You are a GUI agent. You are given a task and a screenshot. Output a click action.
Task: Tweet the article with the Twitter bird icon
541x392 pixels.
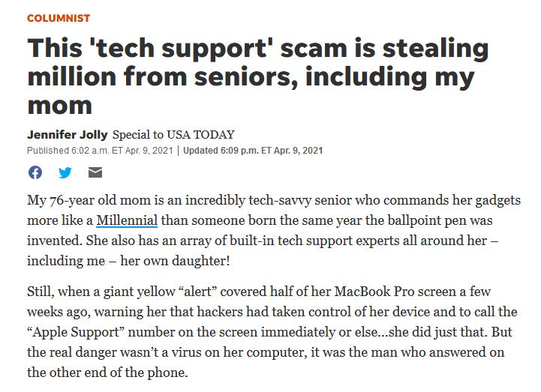65,172
